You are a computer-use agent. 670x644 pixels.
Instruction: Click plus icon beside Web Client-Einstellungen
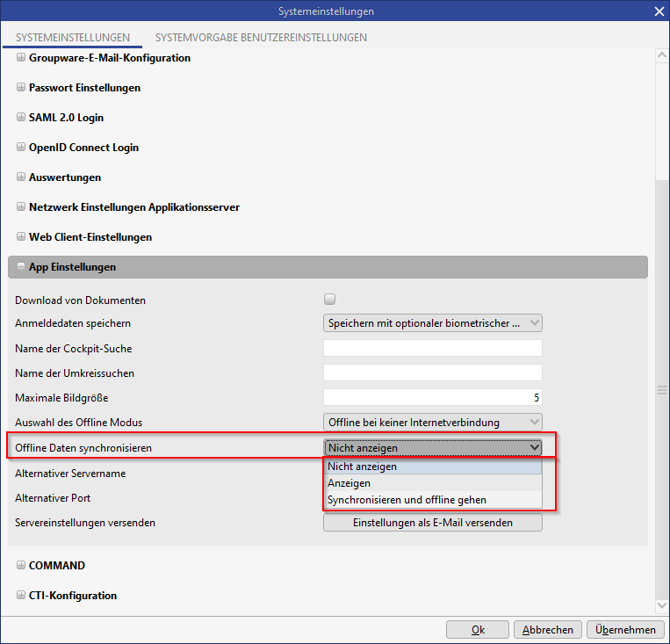coord(21,237)
